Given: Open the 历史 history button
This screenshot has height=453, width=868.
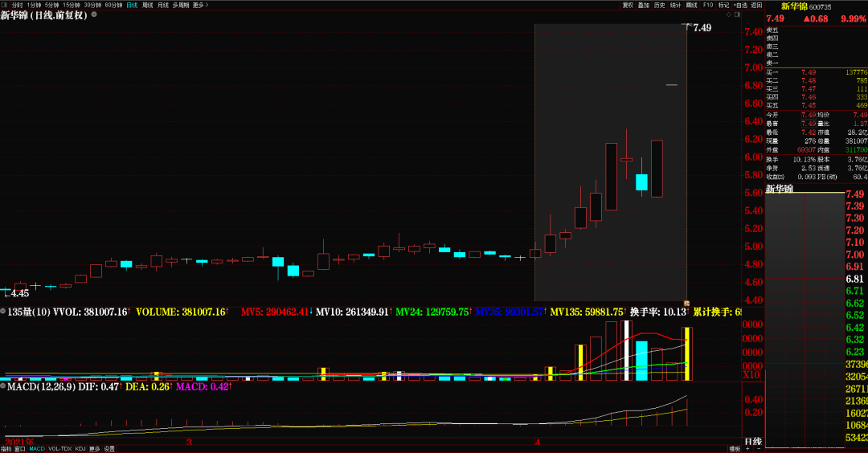Looking at the screenshot, I should [x=659, y=5].
